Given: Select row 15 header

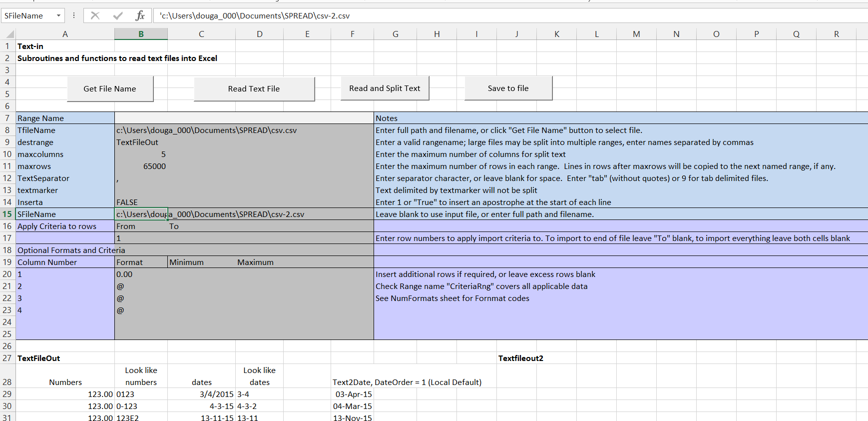Looking at the screenshot, I should (x=7, y=214).
